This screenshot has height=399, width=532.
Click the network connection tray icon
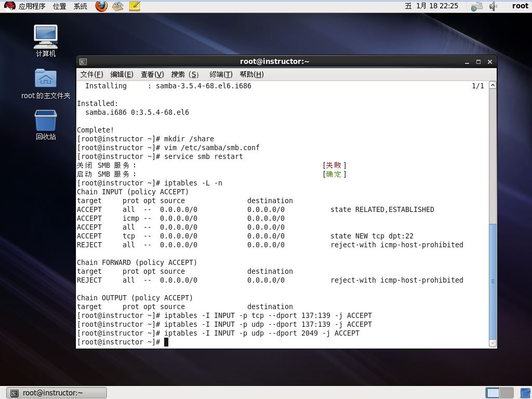pyautogui.click(x=477, y=6)
